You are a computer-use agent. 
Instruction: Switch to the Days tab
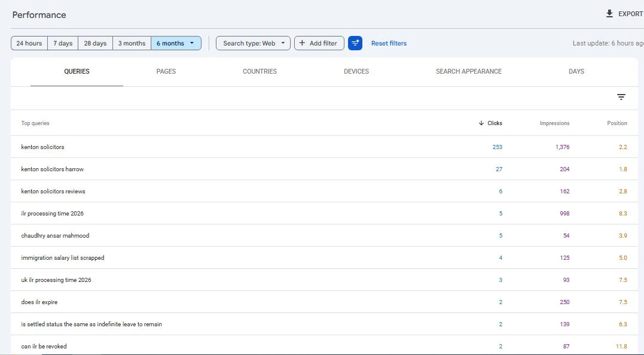pyautogui.click(x=576, y=72)
